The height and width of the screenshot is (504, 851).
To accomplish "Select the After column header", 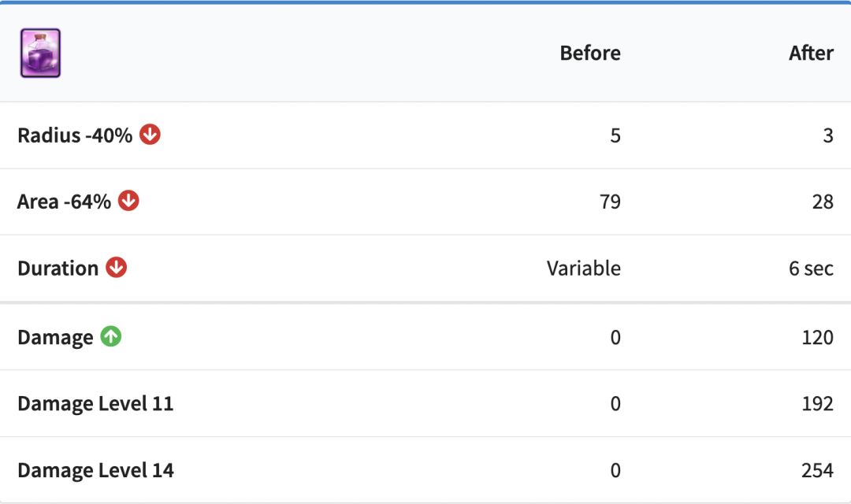I will (x=811, y=53).
